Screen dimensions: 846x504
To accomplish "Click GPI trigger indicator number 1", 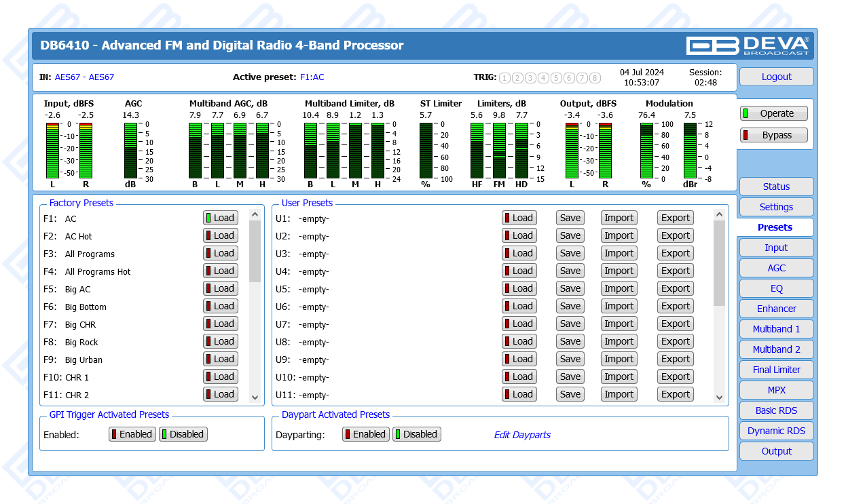I will 504,78.
